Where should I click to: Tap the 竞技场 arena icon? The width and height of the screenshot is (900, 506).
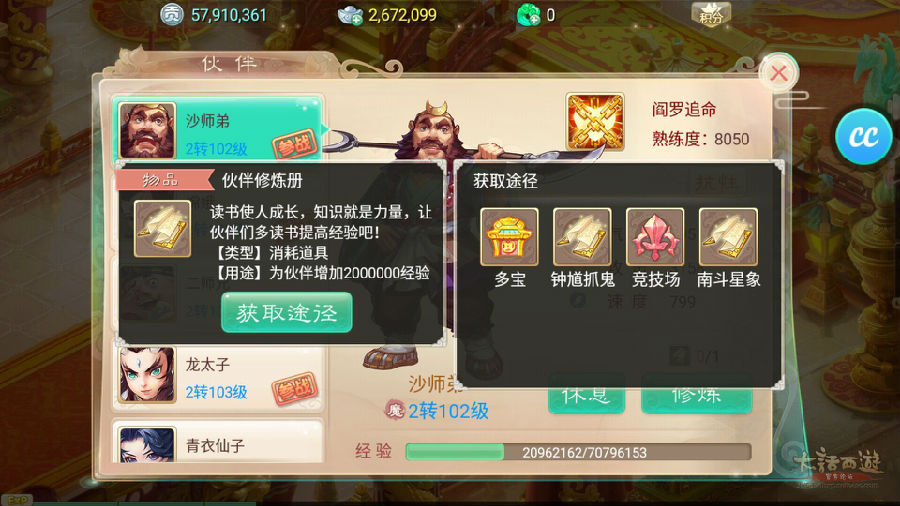pos(655,237)
